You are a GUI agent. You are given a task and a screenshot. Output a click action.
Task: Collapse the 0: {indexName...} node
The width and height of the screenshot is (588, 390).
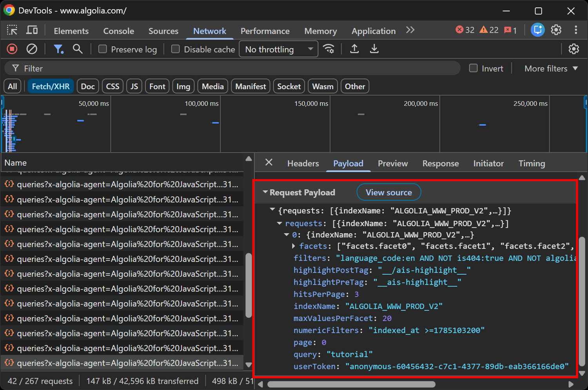pyautogui.click(x=287, y=234)
